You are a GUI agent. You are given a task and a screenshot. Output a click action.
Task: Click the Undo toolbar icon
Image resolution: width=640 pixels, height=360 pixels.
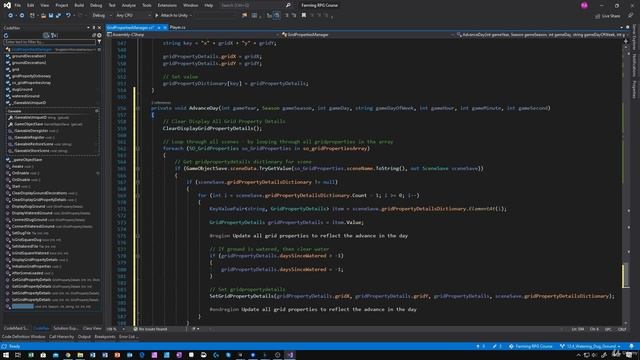tap(68, 16)
